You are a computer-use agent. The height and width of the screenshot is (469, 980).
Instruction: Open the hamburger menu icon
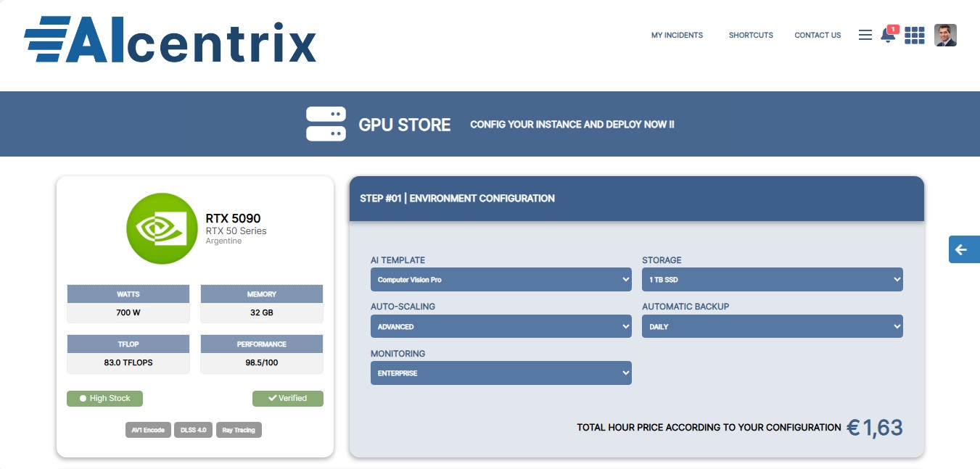pos(865,35)
